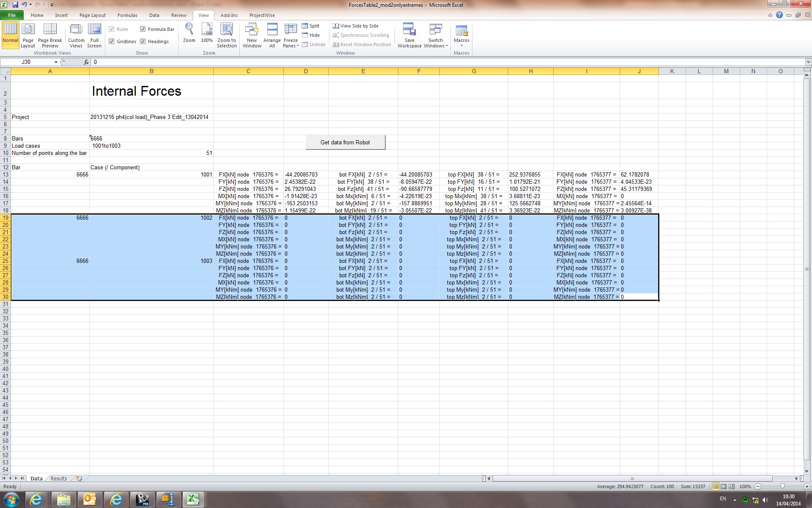Open Windows Explorer from the taskbar

click(63, 500)
